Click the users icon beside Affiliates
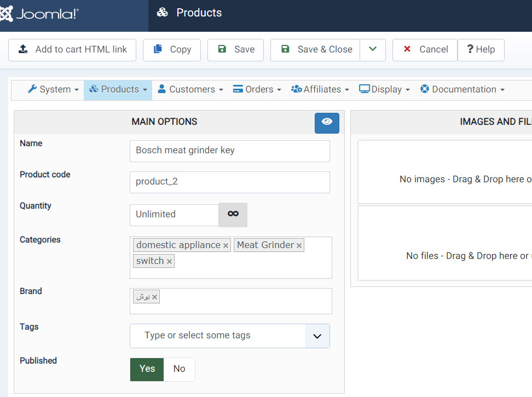Screen dimensions: 532x397 click(296, 89)
